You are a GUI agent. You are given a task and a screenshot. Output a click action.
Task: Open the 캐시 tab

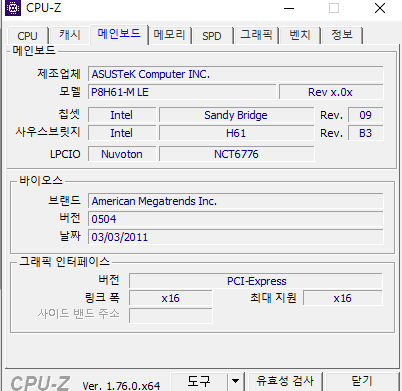click(x=70, y=35)
